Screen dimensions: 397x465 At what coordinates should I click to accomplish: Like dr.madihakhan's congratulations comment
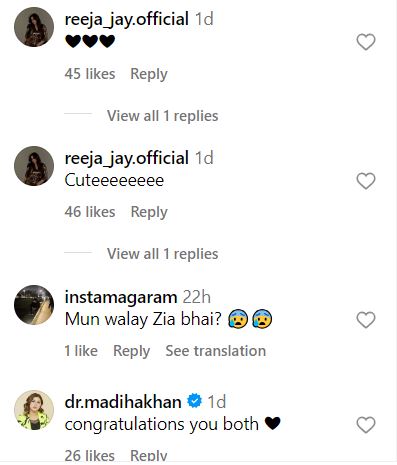(x=366, y=425)
